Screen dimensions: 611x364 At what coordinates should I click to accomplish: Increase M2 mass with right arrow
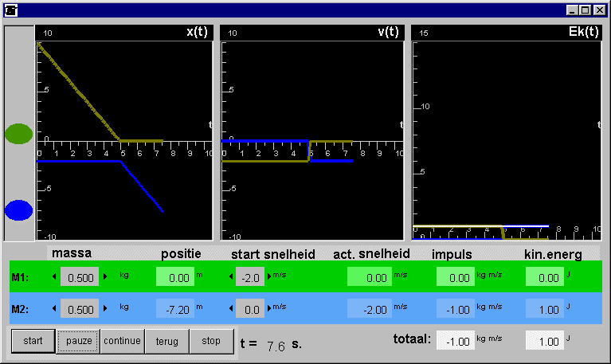tap(105, 308)
